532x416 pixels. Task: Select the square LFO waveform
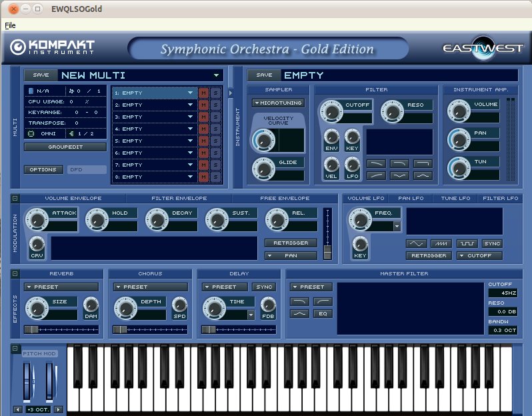click(467, 243)
